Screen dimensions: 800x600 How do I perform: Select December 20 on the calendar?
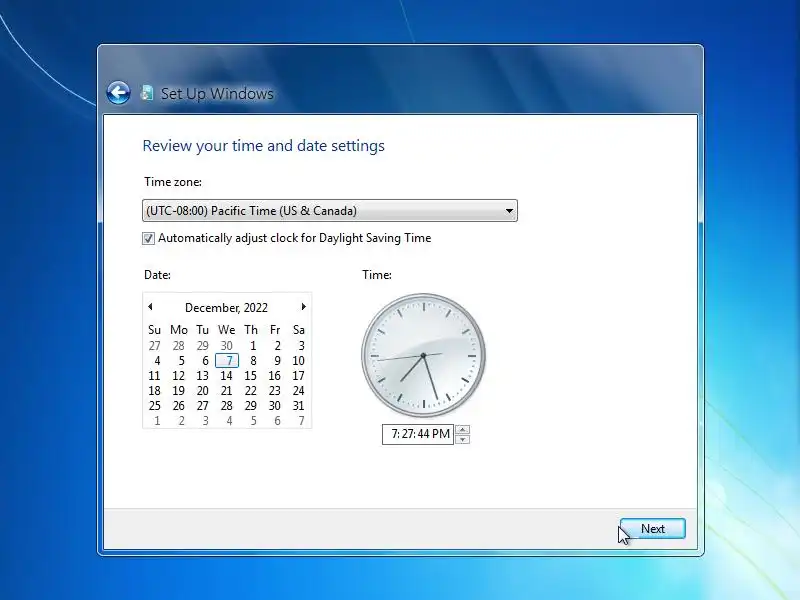203,391
